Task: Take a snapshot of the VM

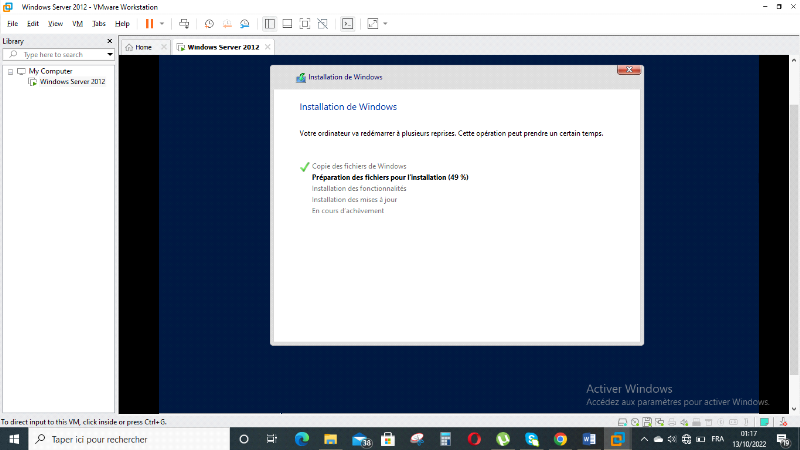Action: pos(209,23)
